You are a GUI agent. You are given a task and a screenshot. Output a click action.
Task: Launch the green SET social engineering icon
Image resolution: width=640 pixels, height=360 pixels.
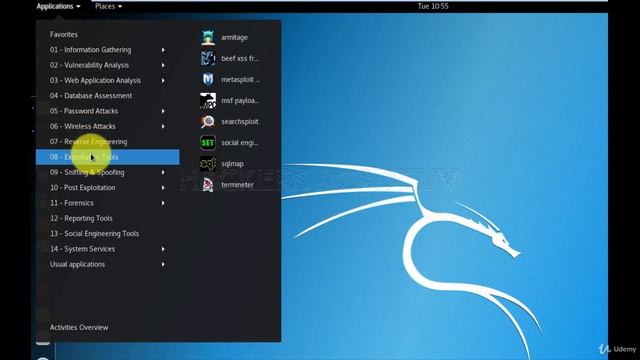(x=208, y=142)
